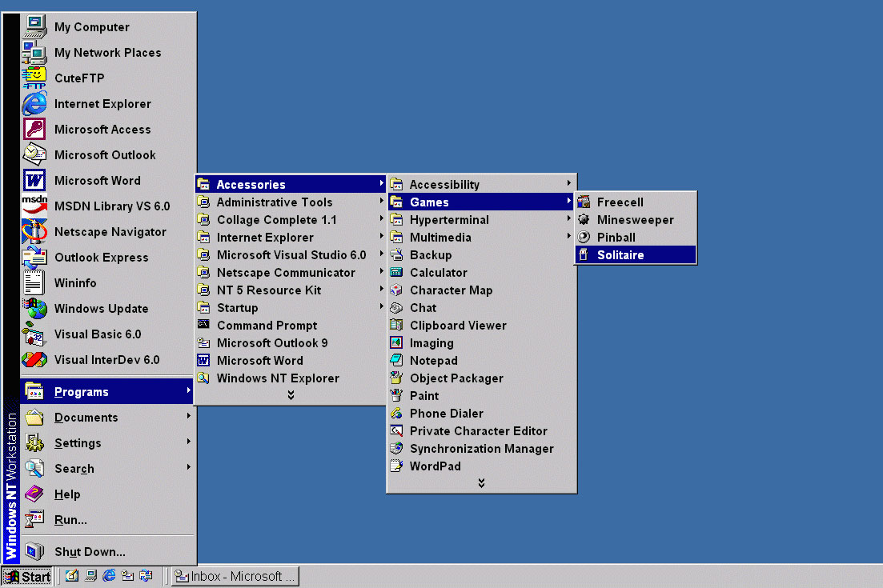Expand the Documents submenu arrow

189,416
